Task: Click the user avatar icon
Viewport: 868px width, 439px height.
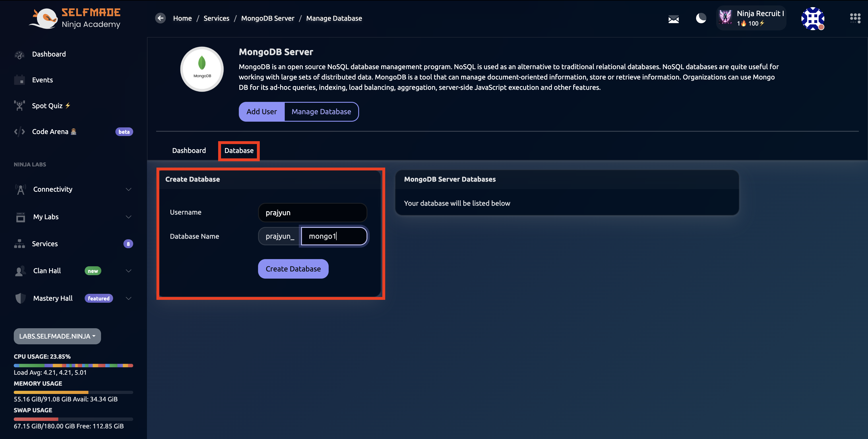Action: pyautogui.click(x=813, y=19)
